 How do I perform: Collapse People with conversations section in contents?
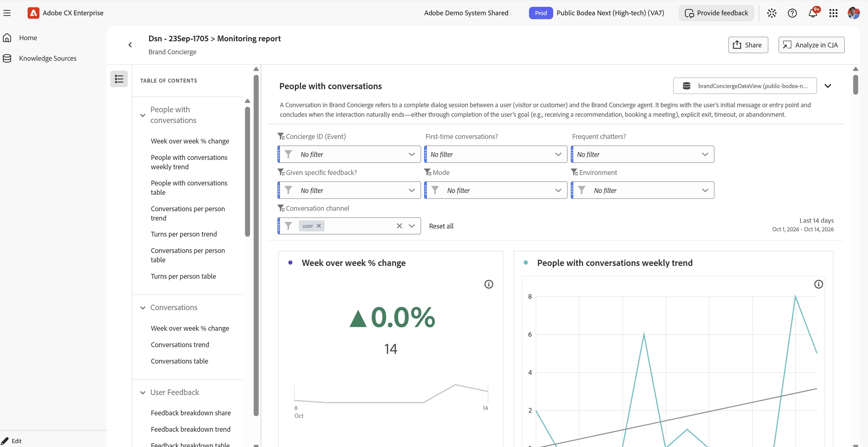coord(143,115)
